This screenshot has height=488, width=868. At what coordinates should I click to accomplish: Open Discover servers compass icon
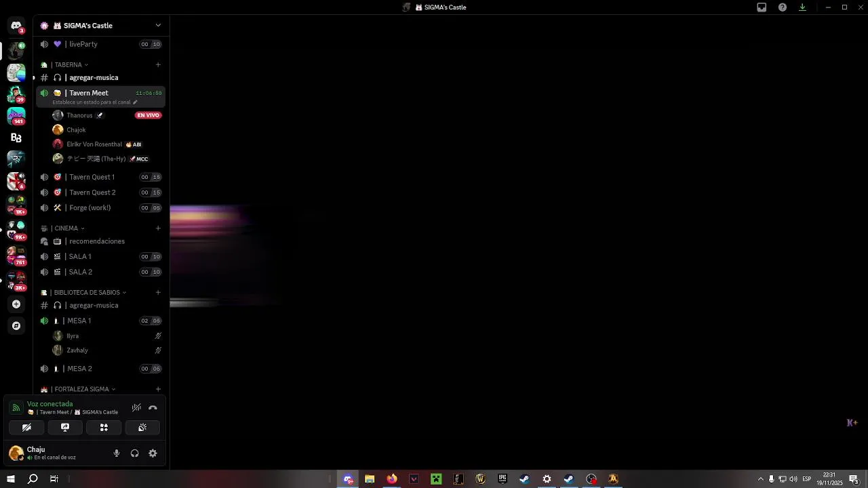(16, 326)
